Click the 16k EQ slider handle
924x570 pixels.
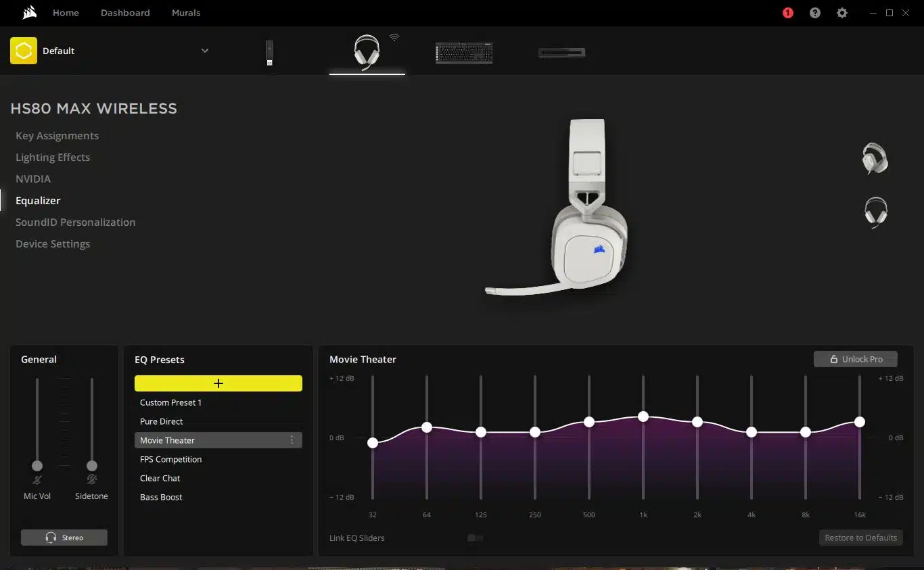[x=860, y=422]
